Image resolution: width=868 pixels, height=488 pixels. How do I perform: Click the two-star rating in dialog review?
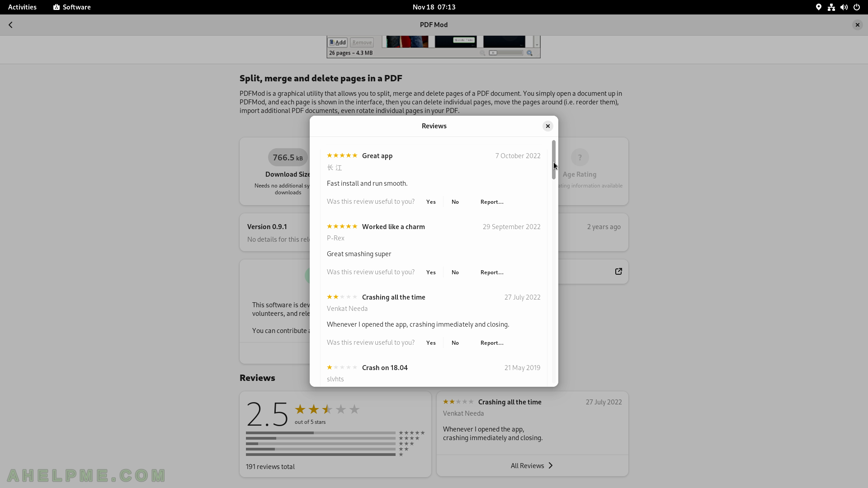pyautogui.click(x=342, y=297)
